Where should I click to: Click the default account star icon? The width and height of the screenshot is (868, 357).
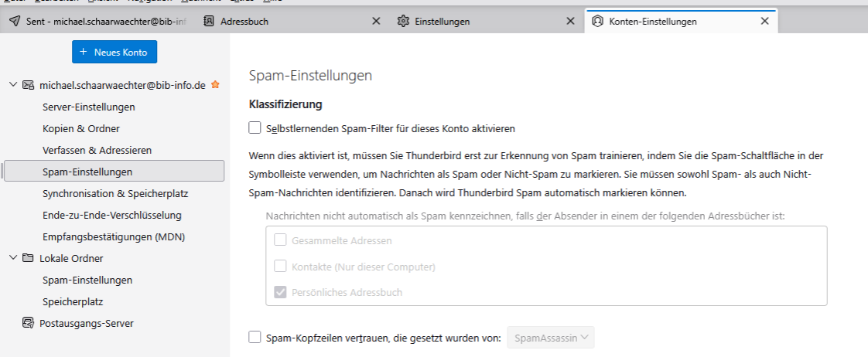click(215, 85)
